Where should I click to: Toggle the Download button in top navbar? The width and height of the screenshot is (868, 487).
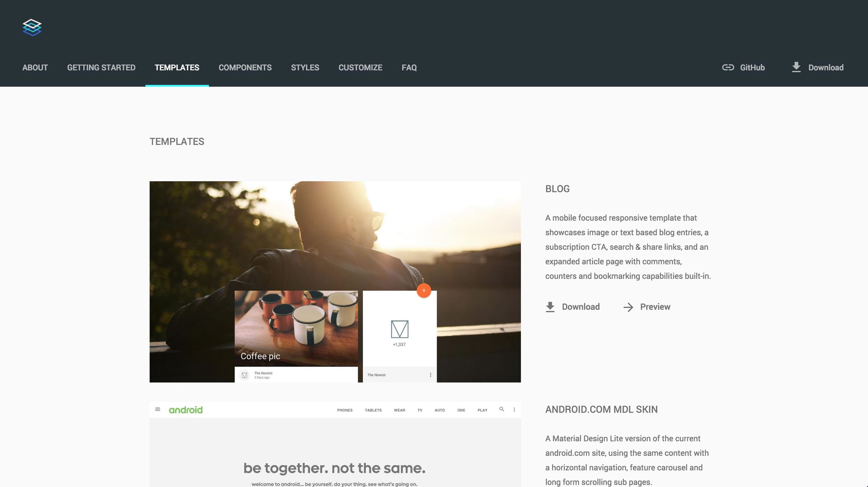(x=818, y=67)
